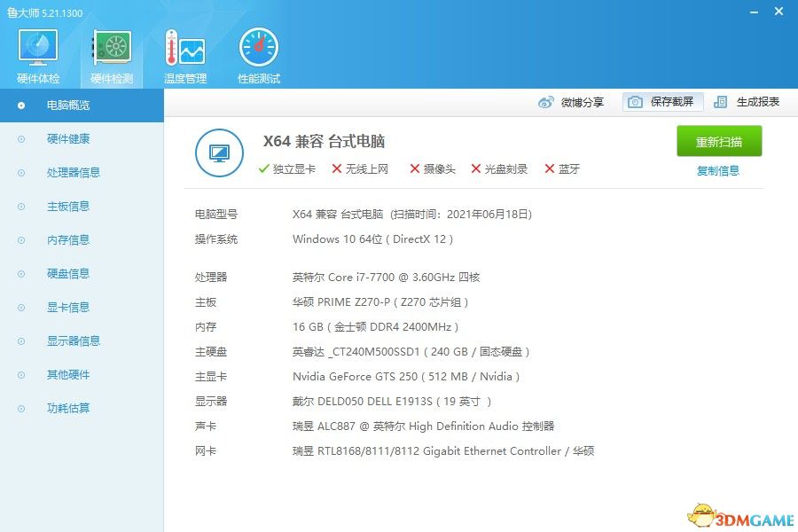Click the green 重新扫描 rescan button
Screen dimensions: 798x532
(x=719, y=141)
